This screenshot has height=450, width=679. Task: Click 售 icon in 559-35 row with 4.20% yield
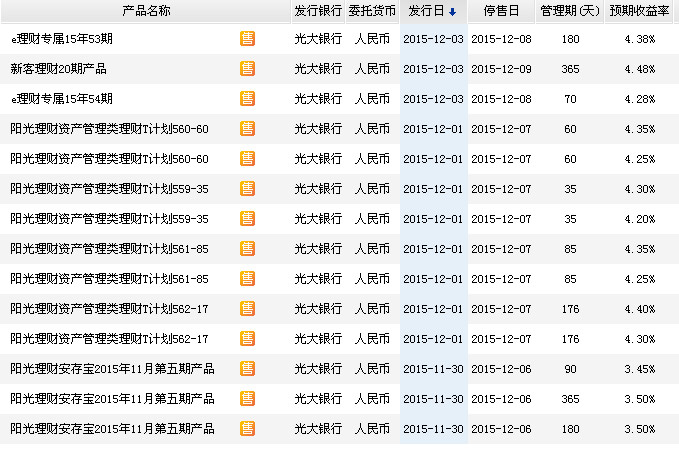(247, 219)
